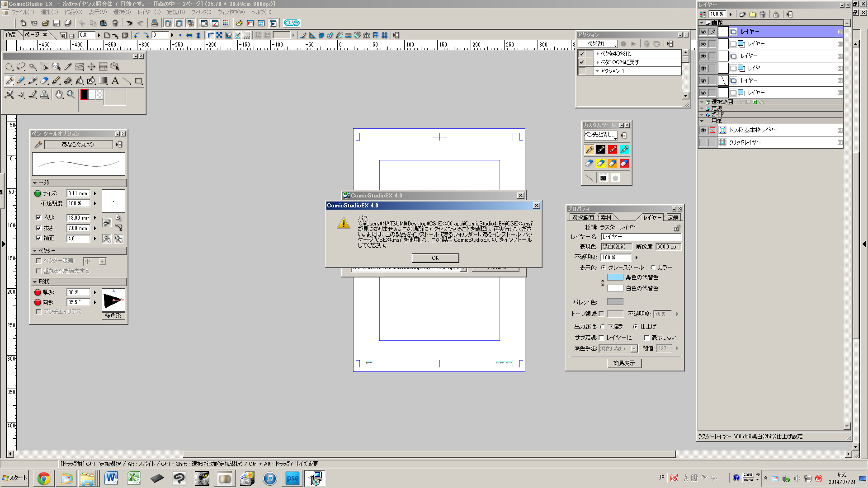Select the Text tool
Viewport: 868px width, 488px height.
click(x=115, y=81)
